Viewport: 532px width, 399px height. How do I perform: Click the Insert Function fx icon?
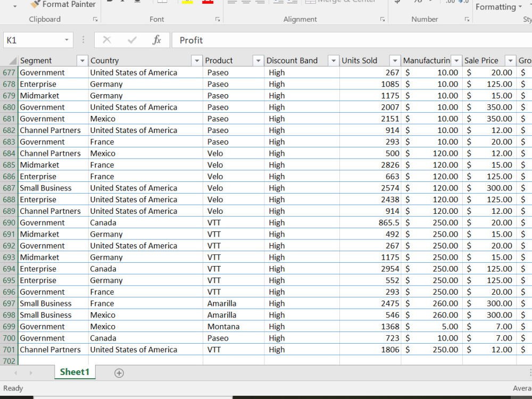pos(157,40)
